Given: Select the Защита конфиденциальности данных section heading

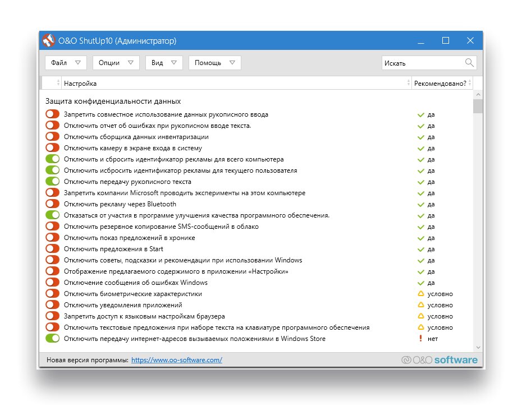Looking at the screenshot, I should 113,101.
